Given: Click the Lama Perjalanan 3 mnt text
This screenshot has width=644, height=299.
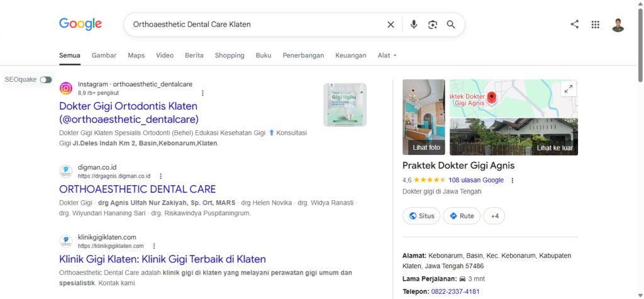Looking at the screenshot, I should click(443, 279).
